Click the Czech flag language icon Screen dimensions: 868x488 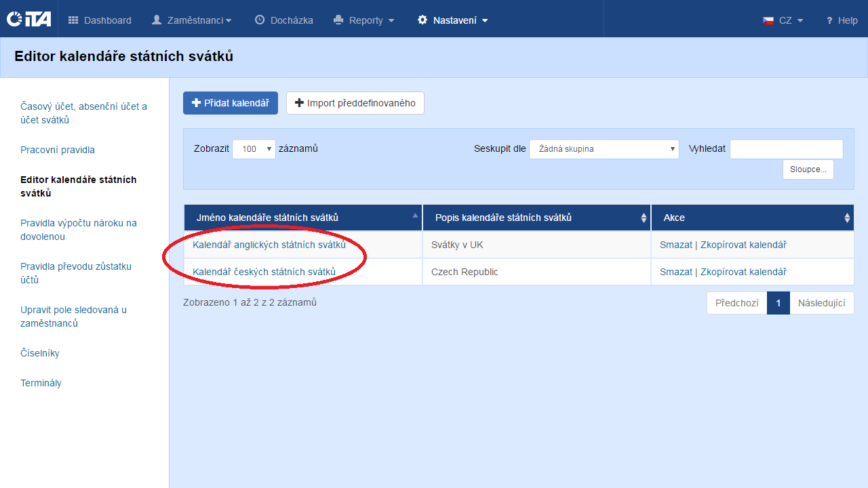point(768,20)
